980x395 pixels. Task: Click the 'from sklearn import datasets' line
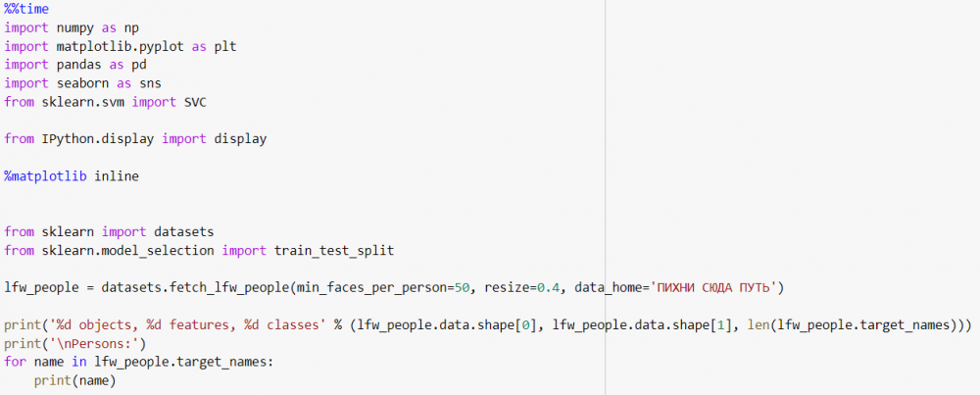109,232
